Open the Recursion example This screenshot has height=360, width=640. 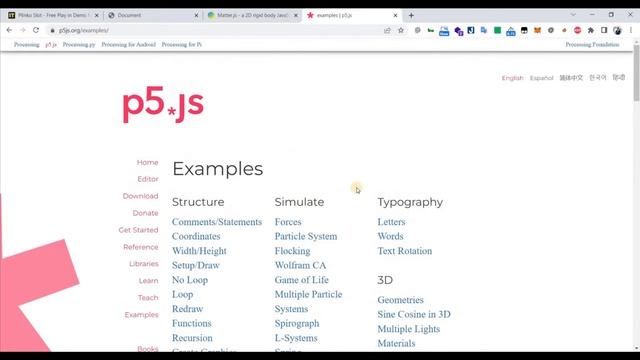point(192,338)
